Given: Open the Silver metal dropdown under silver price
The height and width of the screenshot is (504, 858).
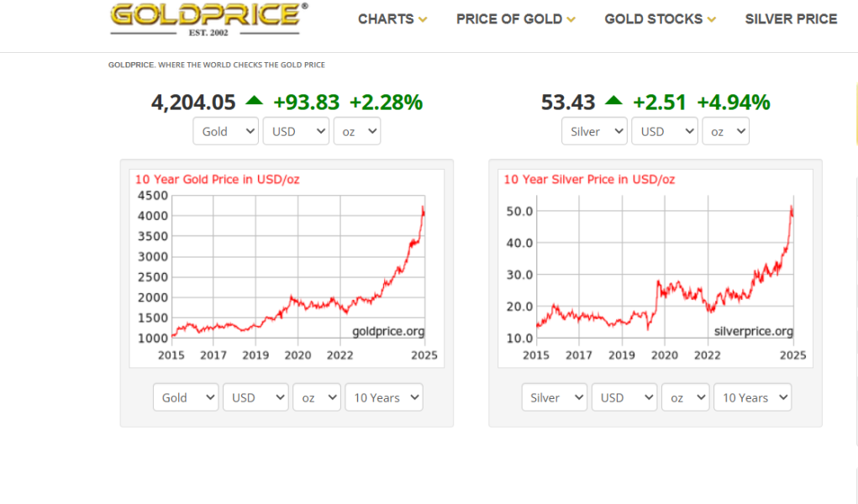Looking at the screenshot, I should pos(594,131).
